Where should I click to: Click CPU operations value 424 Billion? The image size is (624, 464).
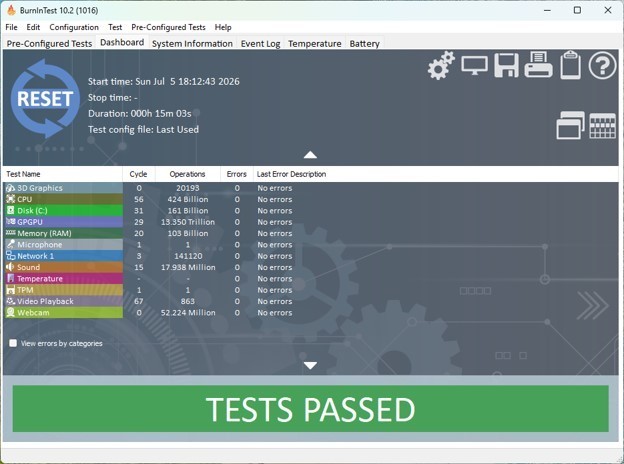(x=188, y=199)
